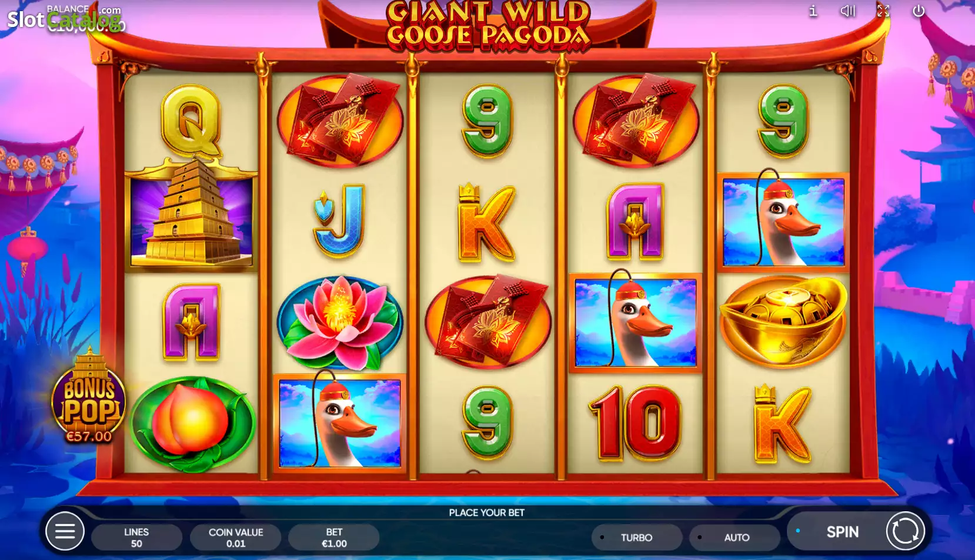Click the SPIN button
Image resolution: width=975 pixels, height=560 pixels.
(x=842, y=532)
